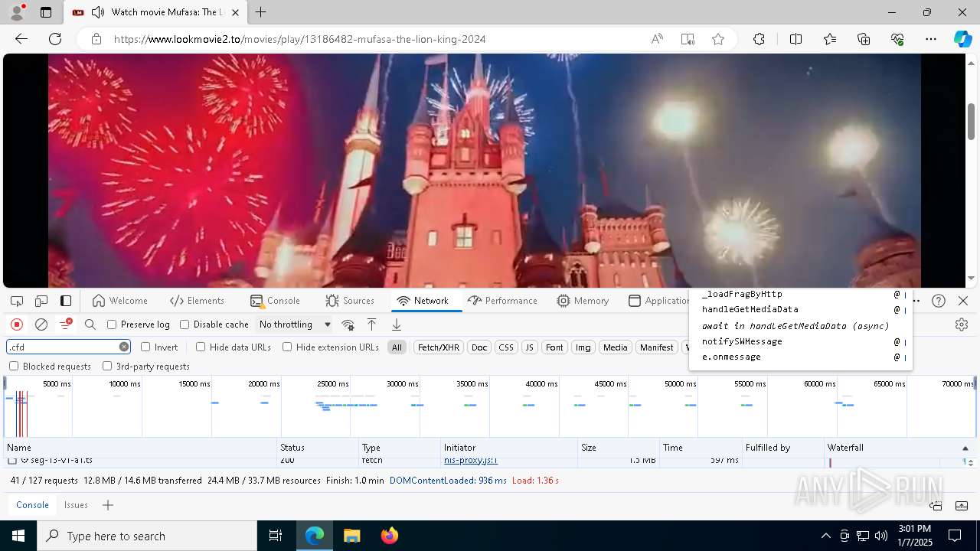Open network search magnifier

(x=90, y=324)
